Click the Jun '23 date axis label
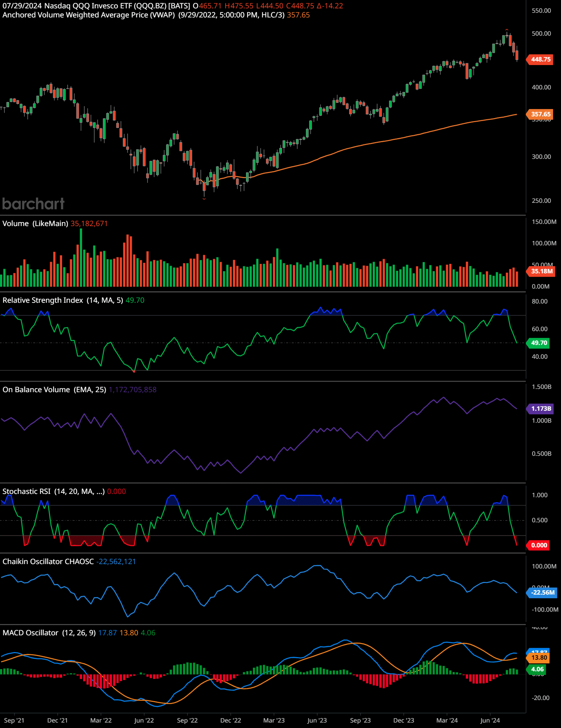This screenshot has width=561, height=728. click(317, 720)
